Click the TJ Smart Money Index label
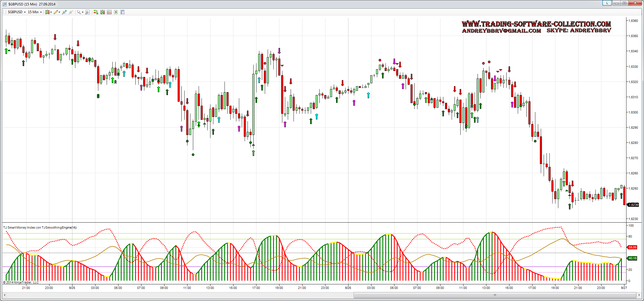 (40, 227)
